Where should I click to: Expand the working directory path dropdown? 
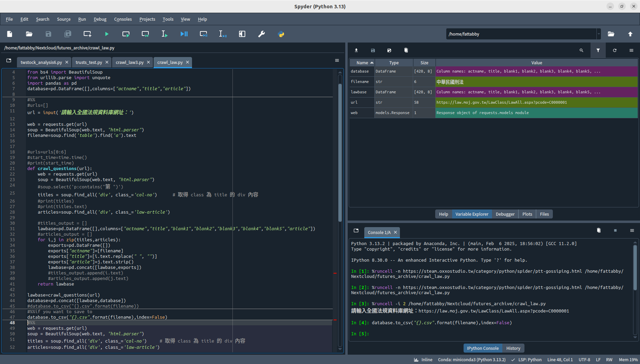coord(598,34)
